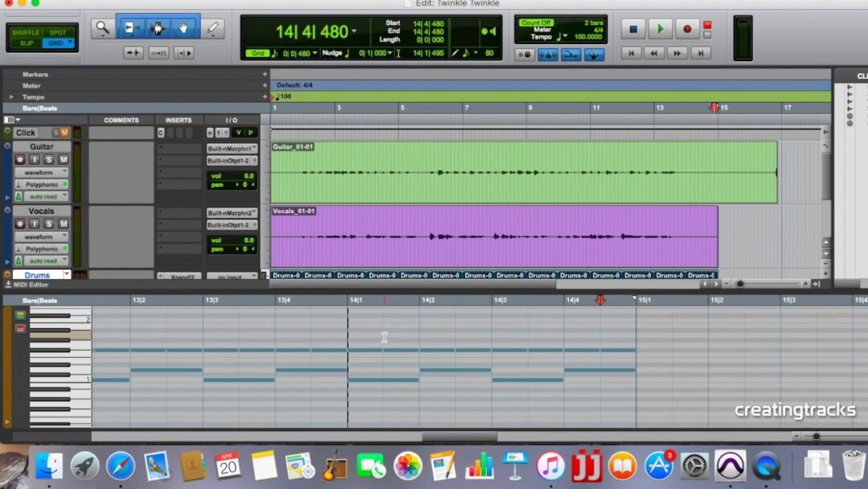
Task: Toggle the tempo conductor icon
Action: pyautogui.click(x=594, y=55)
